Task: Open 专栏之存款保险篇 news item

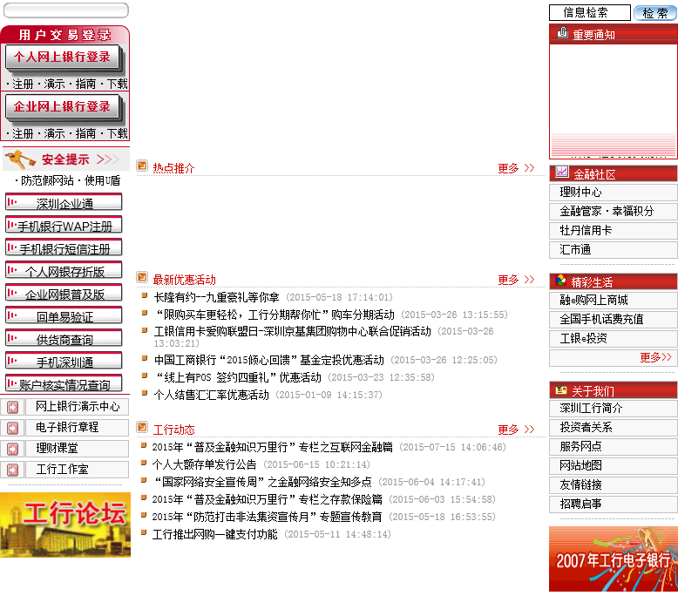Action: click(x=268, y=500)
